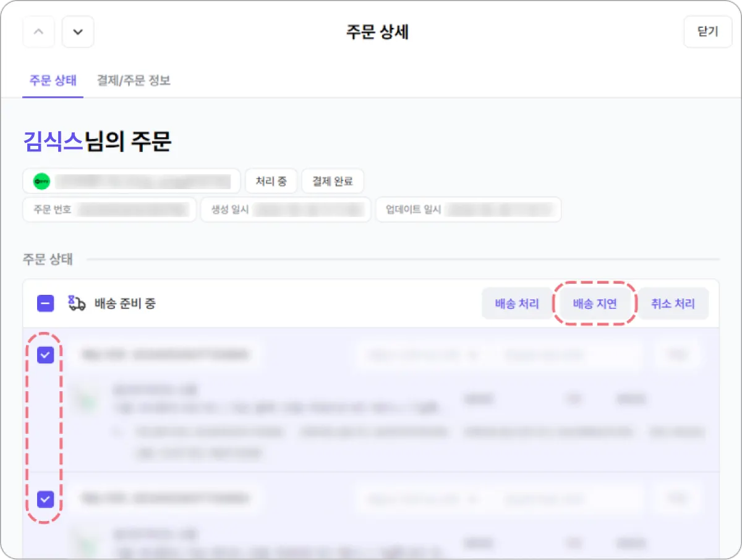Uncheck the first order item checkbox
This screenshot has width=742, height=560.
[46, 355]
